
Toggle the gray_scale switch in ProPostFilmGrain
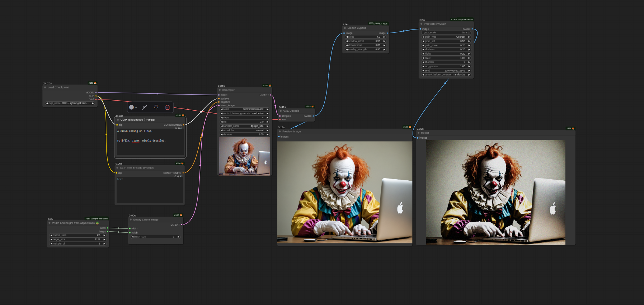(x=446, y=33)
